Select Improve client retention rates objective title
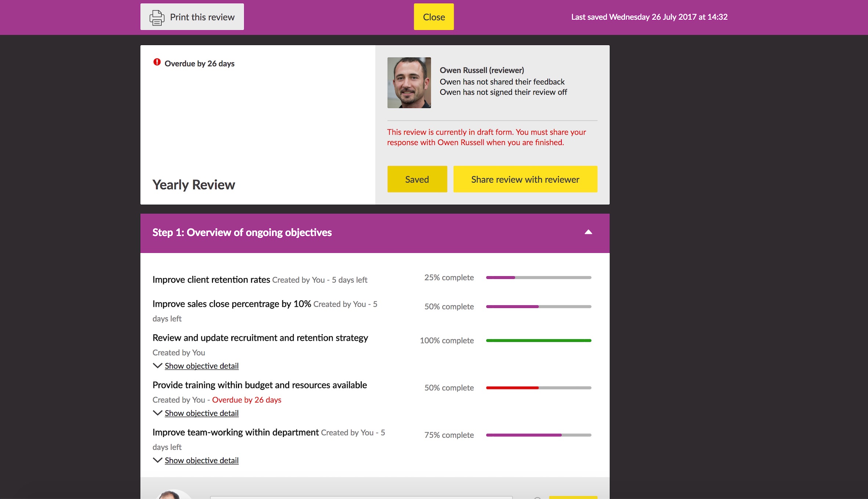The image size is (868, 499). pyautogui.click(x=211, y=280)
